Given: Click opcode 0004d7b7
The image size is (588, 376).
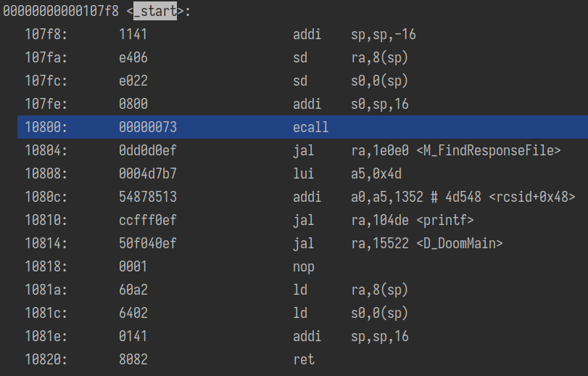Looking at the screenshot, I should [x=148, y=173].
